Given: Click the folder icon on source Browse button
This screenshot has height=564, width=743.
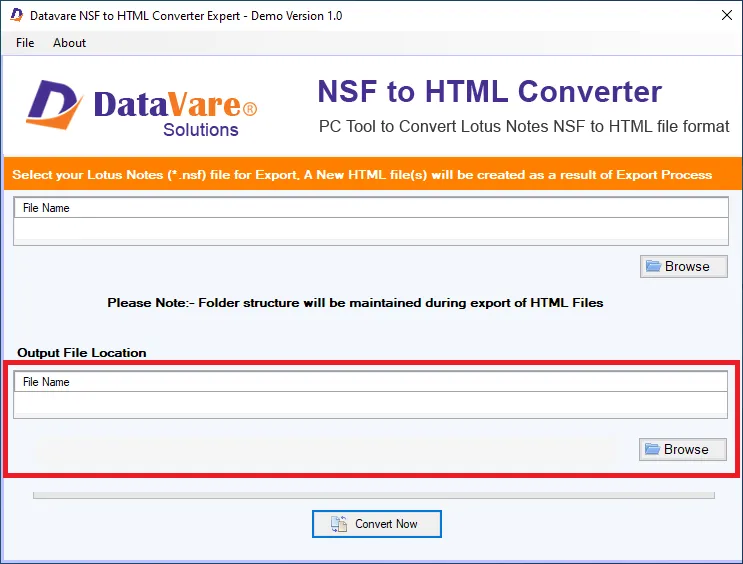Looking at the screenshot, I should [x=653, y=266].
